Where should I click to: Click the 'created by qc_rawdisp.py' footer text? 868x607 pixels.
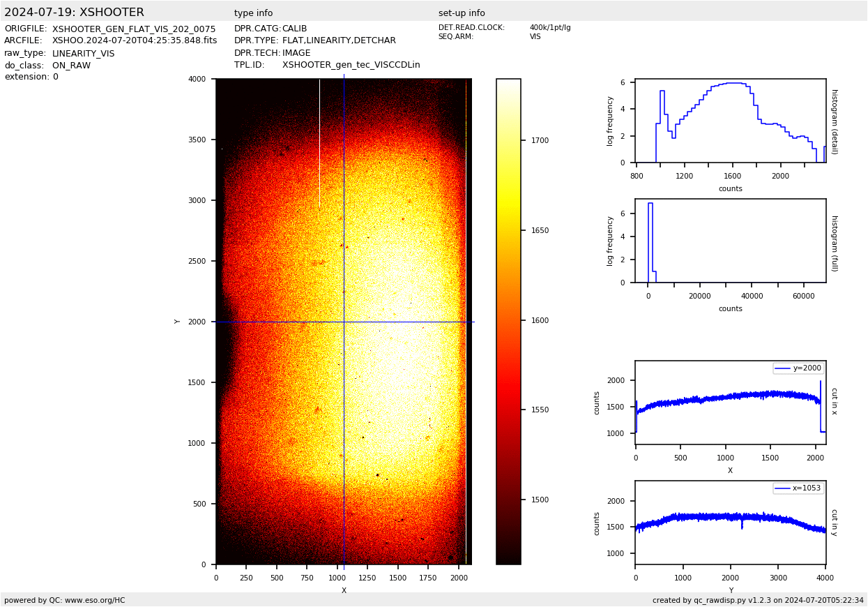(x=758, y=600)
